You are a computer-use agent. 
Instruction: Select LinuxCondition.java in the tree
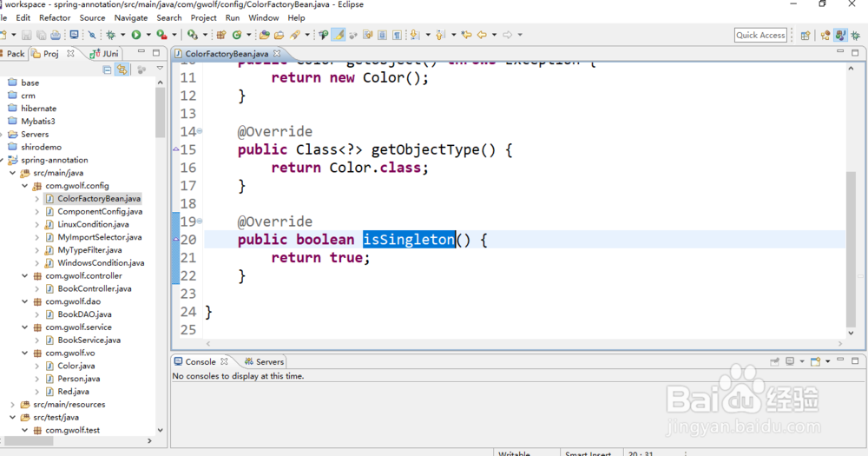93,224
